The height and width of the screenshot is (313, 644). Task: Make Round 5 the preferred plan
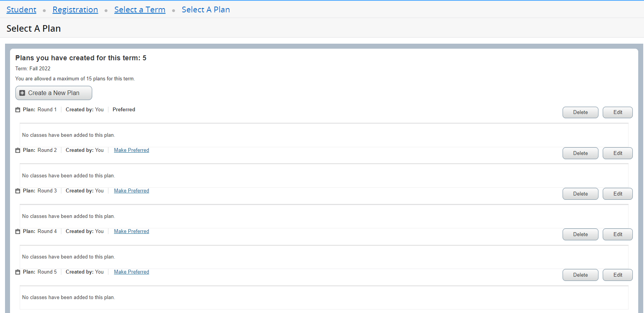[132, 272]
